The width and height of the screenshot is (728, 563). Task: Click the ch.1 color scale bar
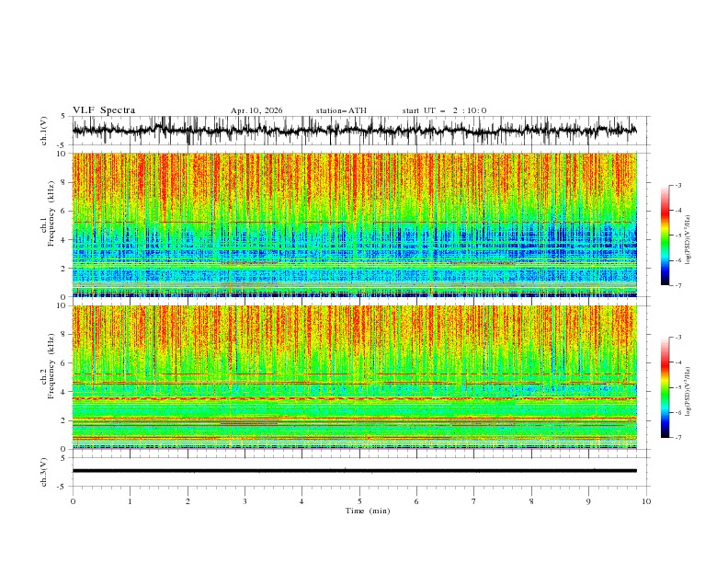665,236
